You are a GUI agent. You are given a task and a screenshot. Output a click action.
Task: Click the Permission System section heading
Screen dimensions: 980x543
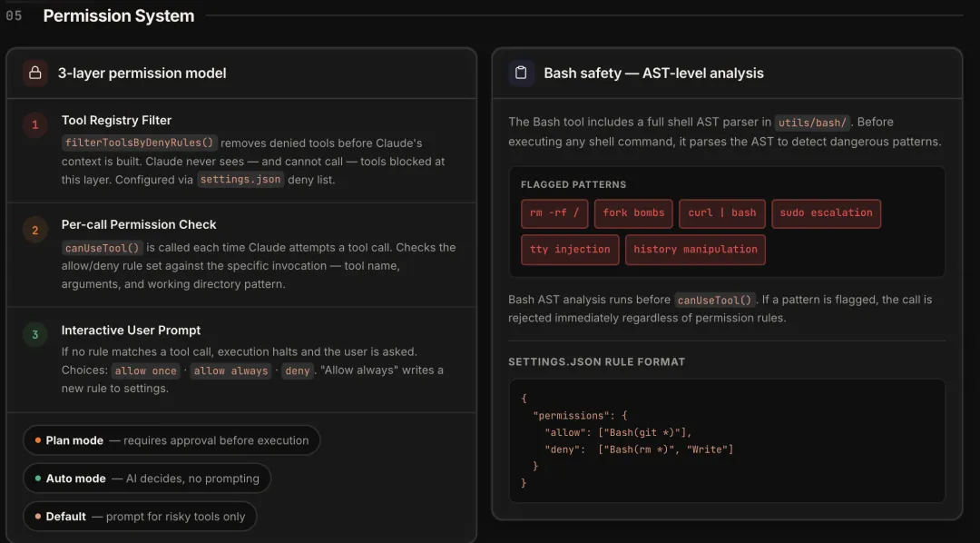pyautogui.click(x=119, y=15)
